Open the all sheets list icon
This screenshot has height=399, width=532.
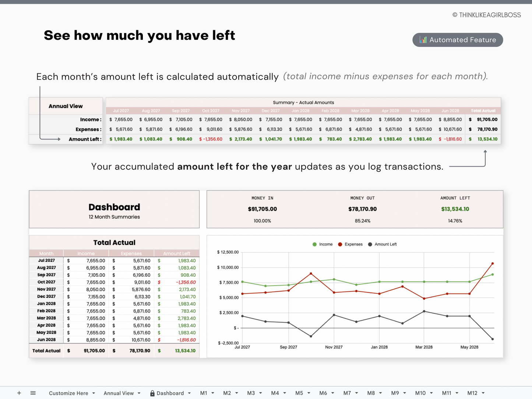pos(33,393)
